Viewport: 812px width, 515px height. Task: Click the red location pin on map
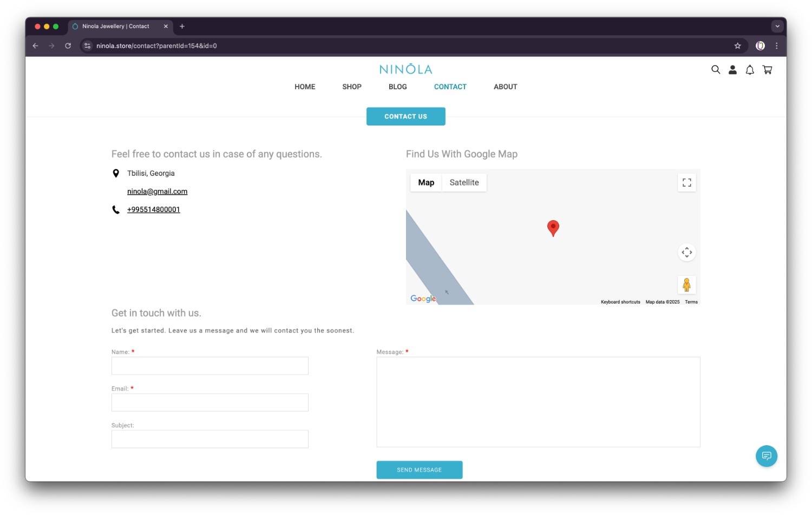pos(553,227)
